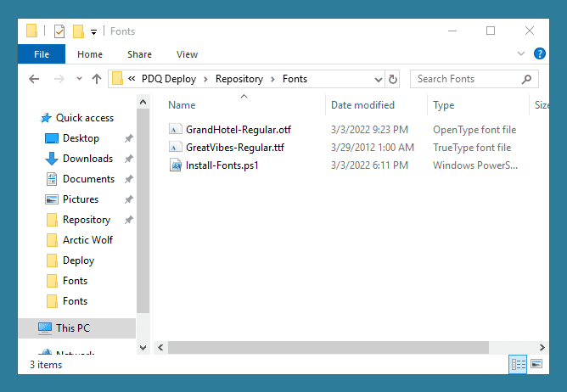Sort files by the Type column
The image size is (567, 392).
pyautogui.click(x=443, y=105)
